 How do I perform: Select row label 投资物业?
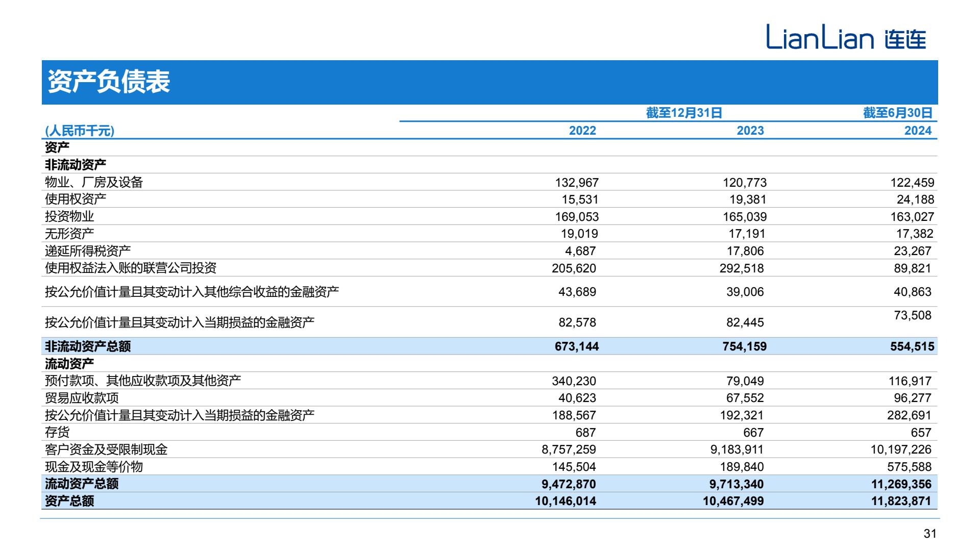click(69, 216)
